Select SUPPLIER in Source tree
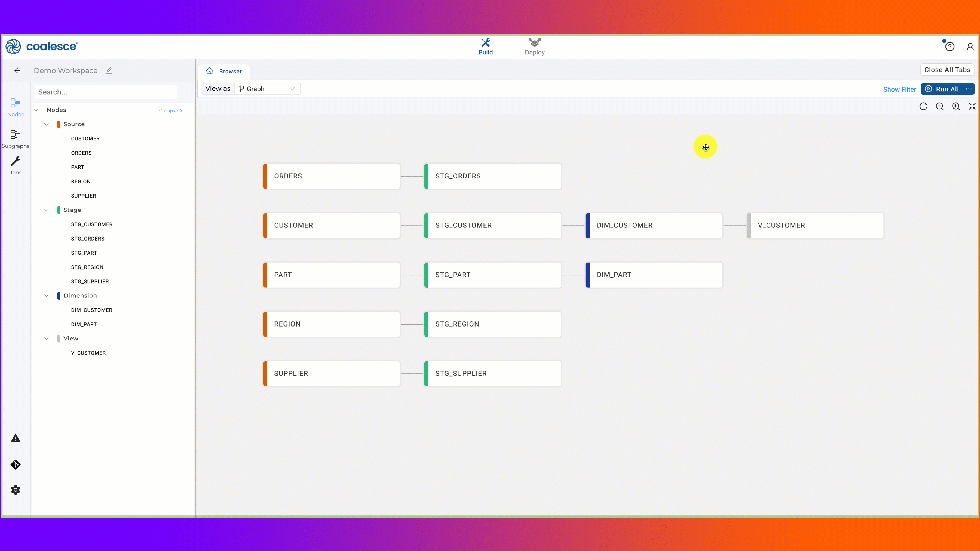The height and width of the screenshot is (551, 980). [x=83, y=196]
